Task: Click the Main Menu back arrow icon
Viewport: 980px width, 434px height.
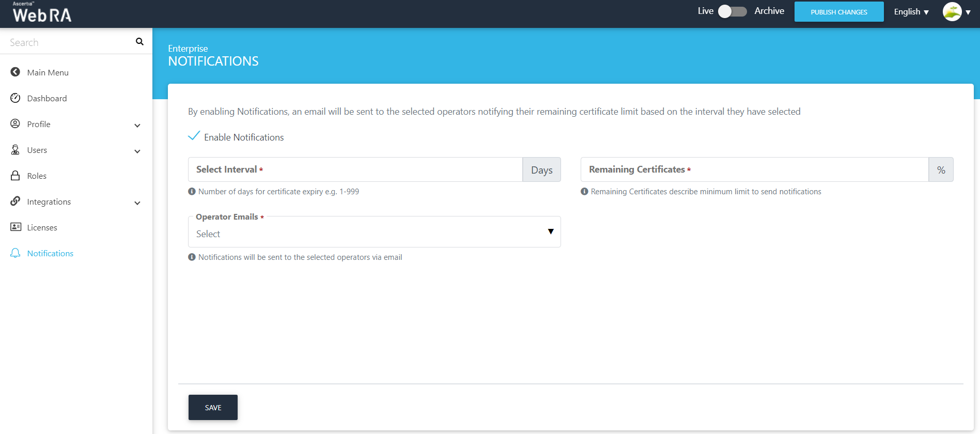Action: (x=15, y=72)
